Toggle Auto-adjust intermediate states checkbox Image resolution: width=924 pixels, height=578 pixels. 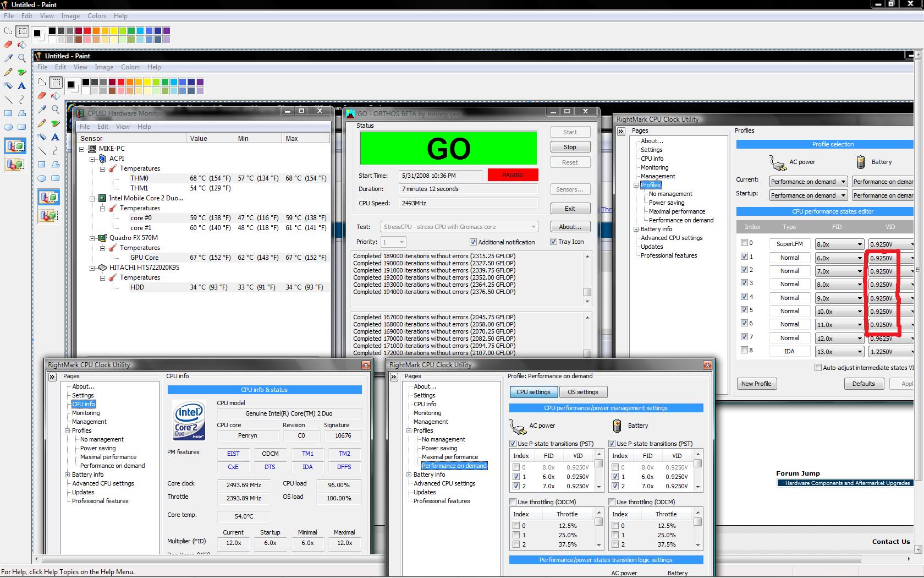tap(818, 368)
